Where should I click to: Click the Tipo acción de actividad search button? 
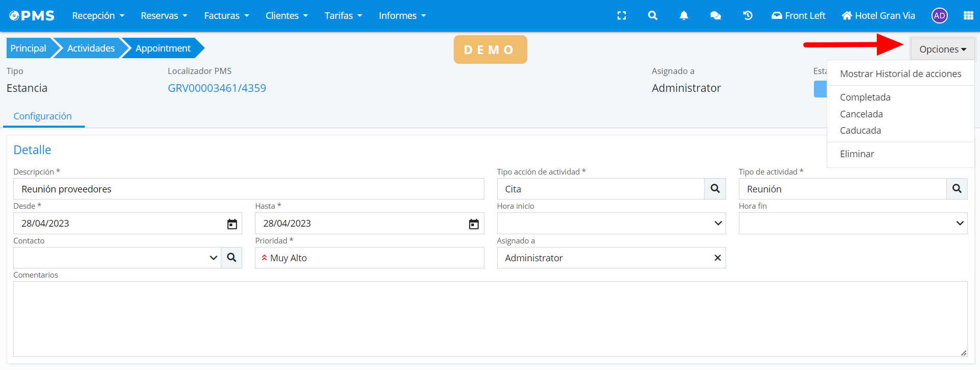[x=715, y=189]
